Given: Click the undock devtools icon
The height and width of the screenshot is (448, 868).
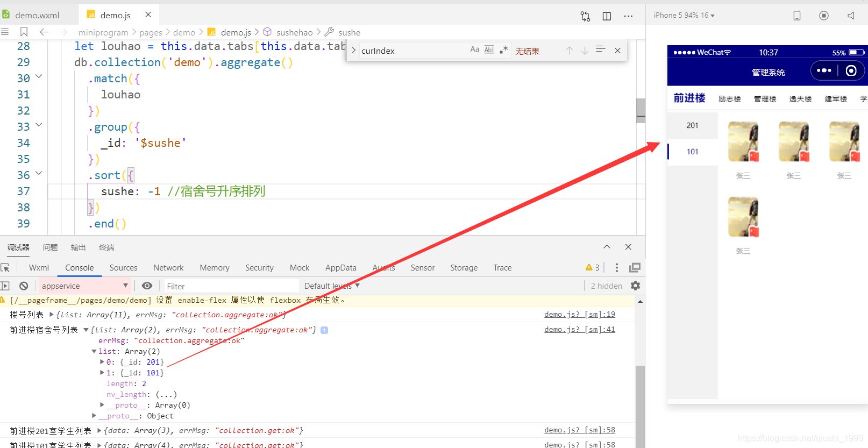Looking at the screenshot, I should click(x=635, y=268).
